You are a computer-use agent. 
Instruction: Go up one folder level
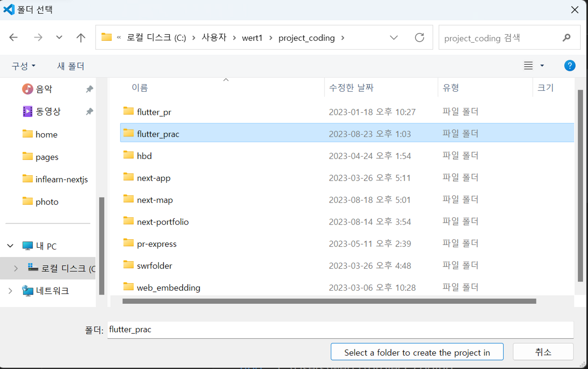(x=81, y=38)
